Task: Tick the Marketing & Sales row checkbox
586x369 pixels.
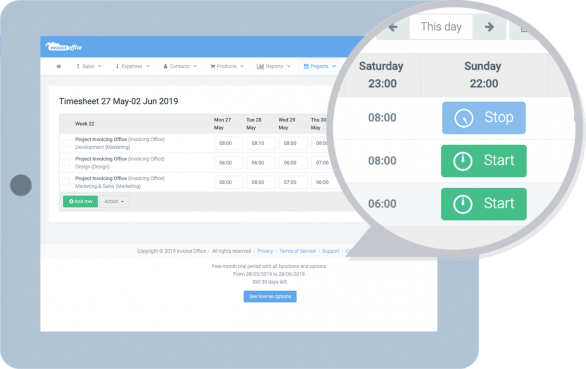Action: coord(66,182)
